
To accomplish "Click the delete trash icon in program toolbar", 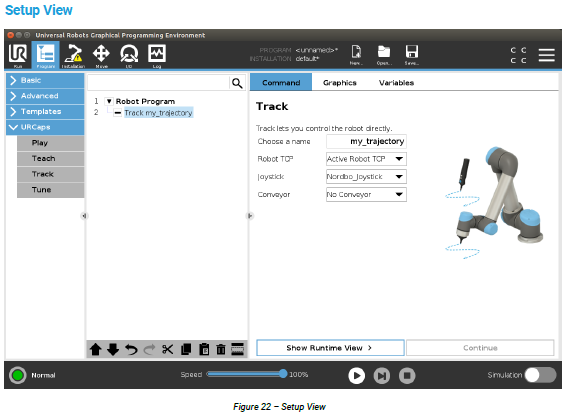I will point(221,349).
